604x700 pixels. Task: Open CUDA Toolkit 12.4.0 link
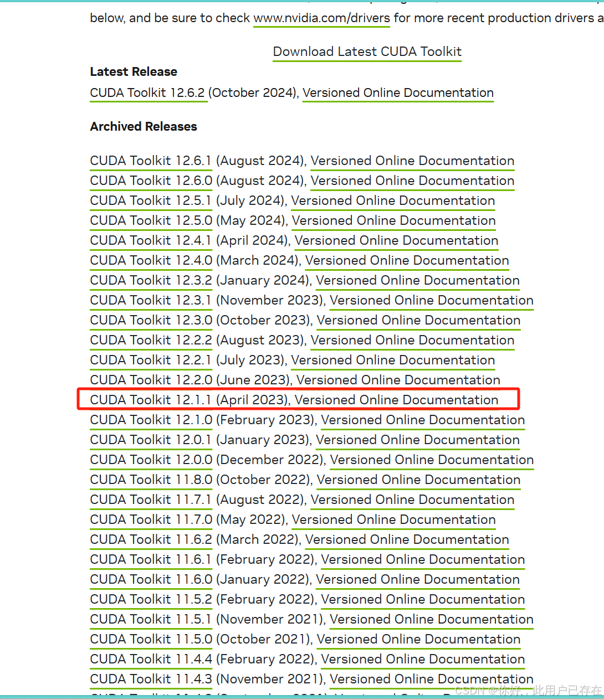point(151,260)
